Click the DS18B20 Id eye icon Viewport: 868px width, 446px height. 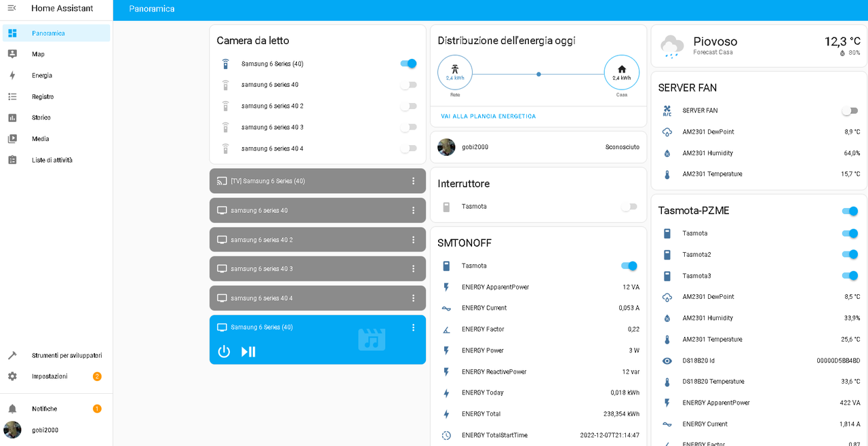point(667,361)
